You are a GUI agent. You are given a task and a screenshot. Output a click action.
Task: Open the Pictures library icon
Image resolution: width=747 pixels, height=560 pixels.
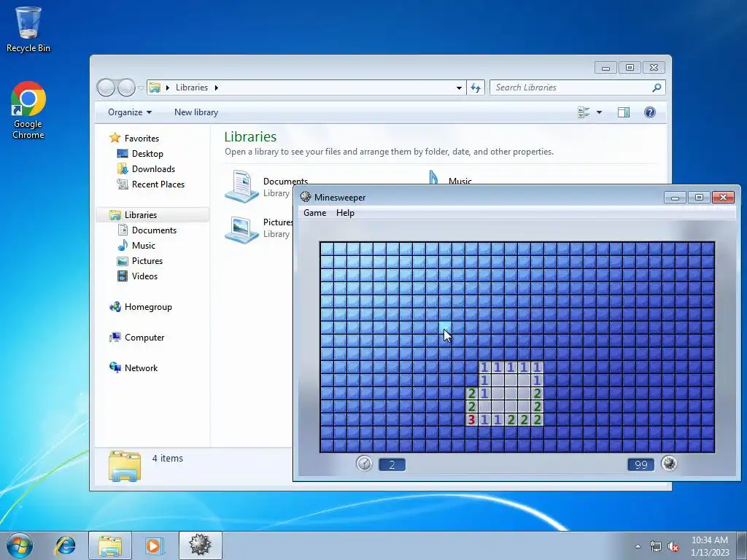point(242,229)
